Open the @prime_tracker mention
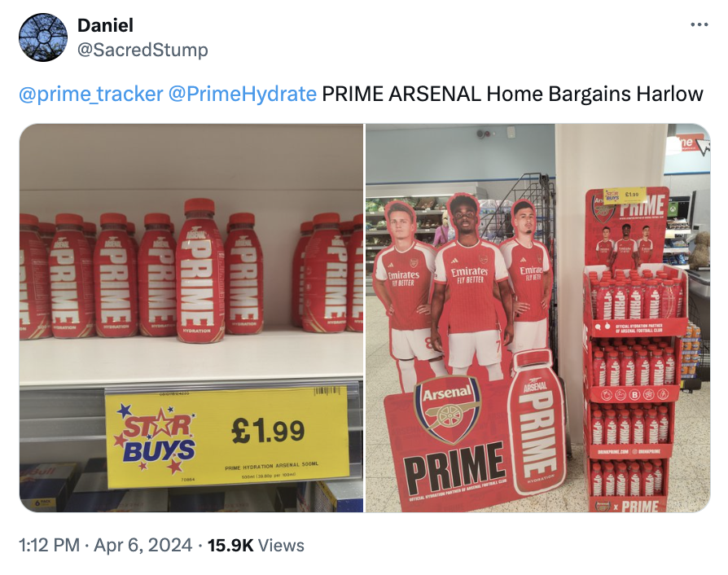The height and width of the screenshot is (575, 728). coord(90,94)
